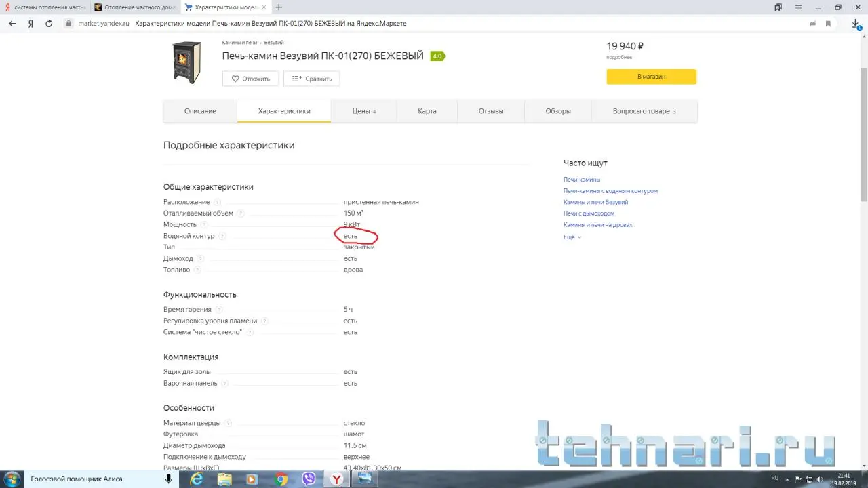The height and width of the screenshot is (488, 868).
Task: Close the Характеристики модели tab
Action: pos(264,7)
